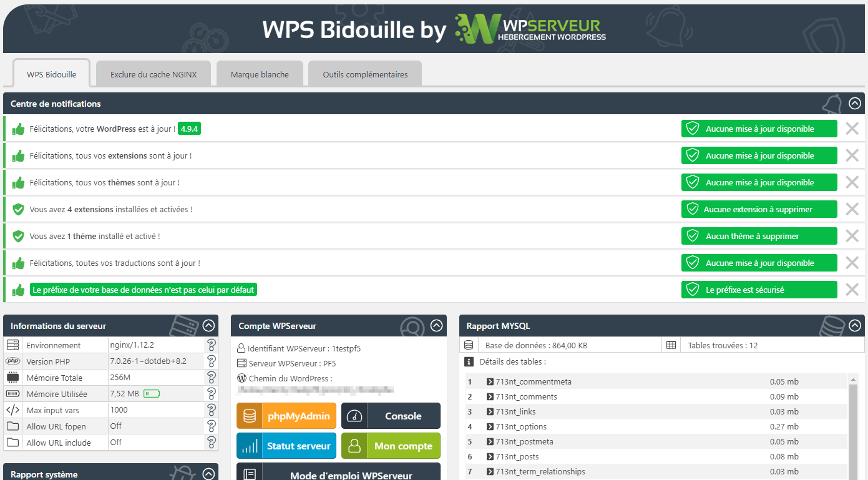Click the 4.9.4 version badge

[x=189, y=129]
